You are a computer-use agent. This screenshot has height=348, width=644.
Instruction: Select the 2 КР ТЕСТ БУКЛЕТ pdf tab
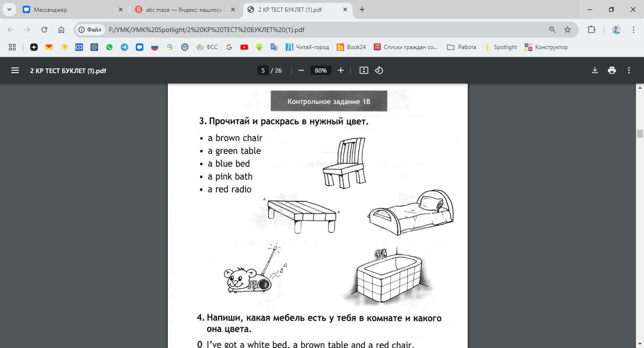pos(297,9)
